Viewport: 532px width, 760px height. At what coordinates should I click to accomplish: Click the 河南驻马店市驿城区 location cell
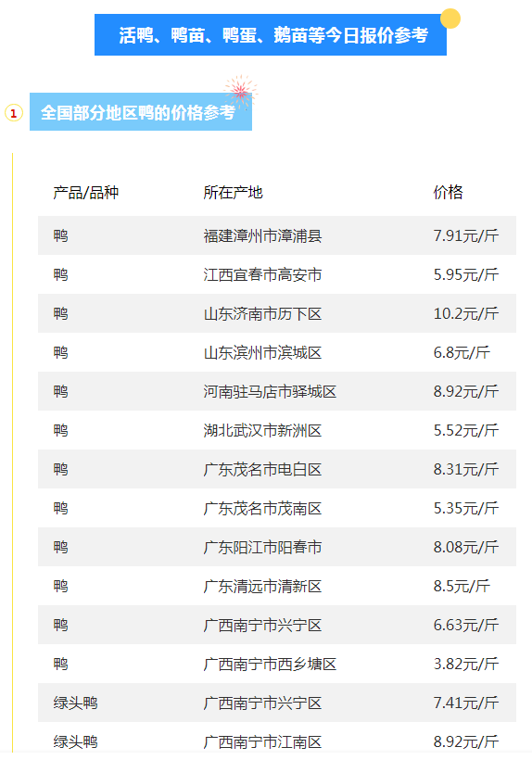pyautogui.click(x=270, y=392)
